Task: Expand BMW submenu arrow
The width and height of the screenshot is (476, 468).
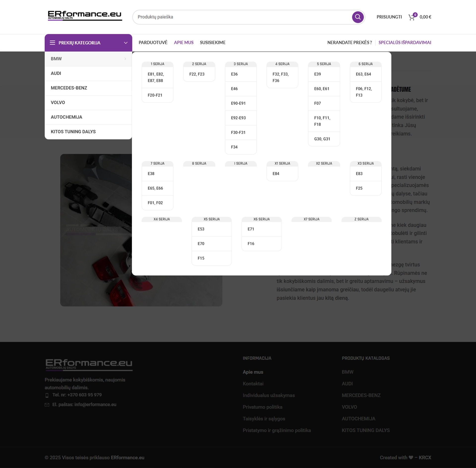Action: pos(125,59)
